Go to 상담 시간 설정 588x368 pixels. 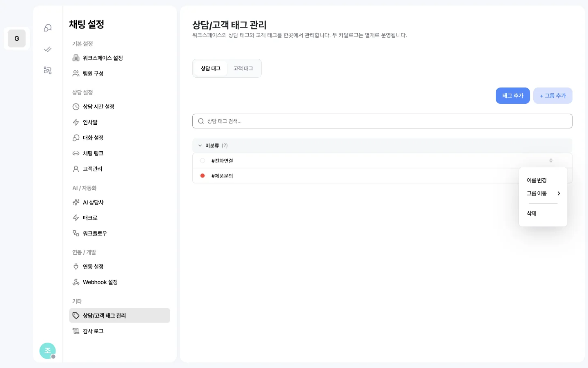(120, 107)
